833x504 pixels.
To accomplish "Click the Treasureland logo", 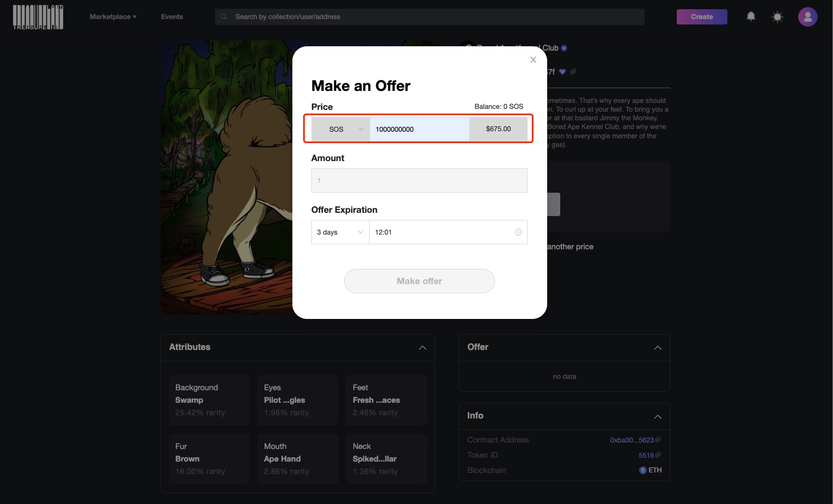I will (x=38, y=17).
